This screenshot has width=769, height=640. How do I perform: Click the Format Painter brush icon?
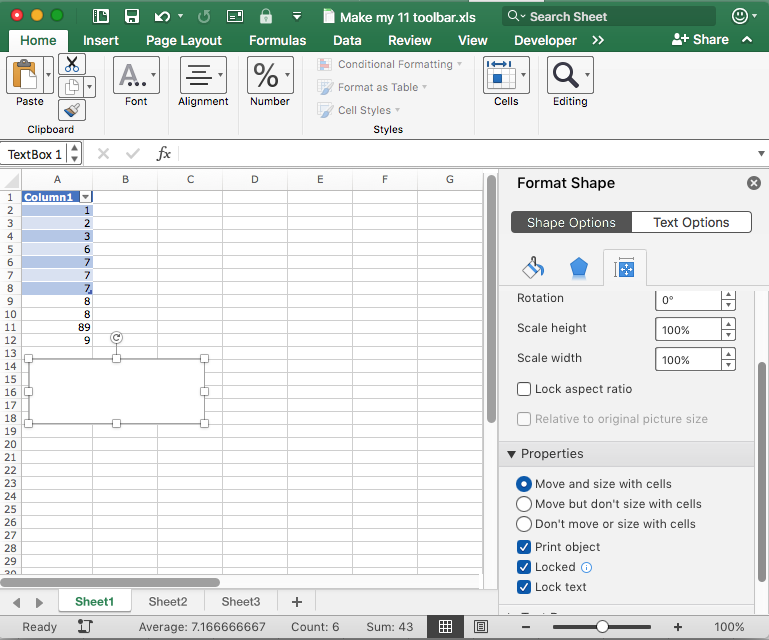pyautogui.click(x=72, y=110)
